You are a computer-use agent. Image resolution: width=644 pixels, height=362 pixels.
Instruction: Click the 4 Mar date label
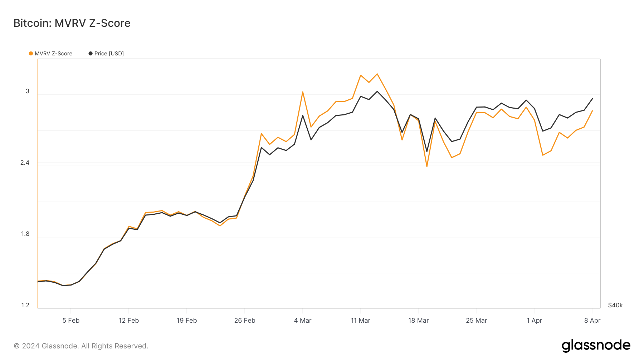tap(303, 321)
